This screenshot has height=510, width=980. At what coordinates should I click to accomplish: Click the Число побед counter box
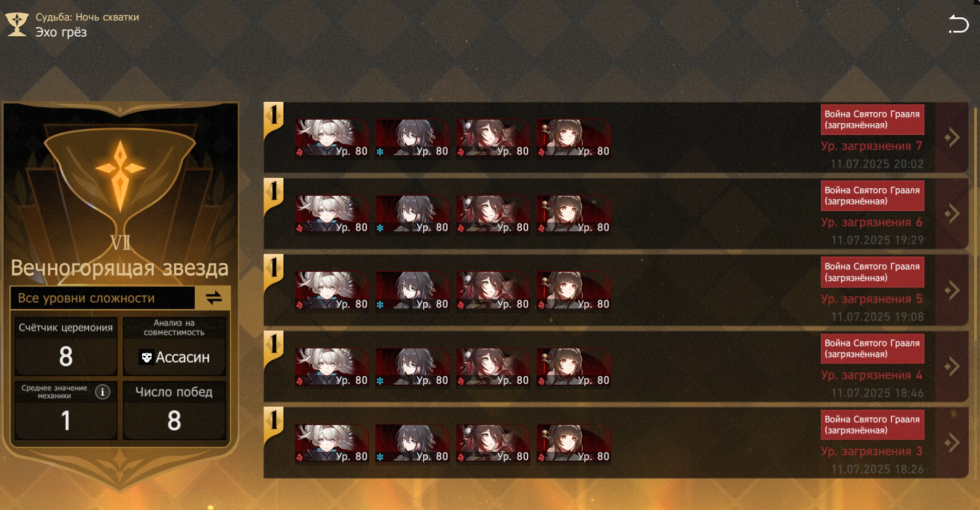tap(174, 410)
